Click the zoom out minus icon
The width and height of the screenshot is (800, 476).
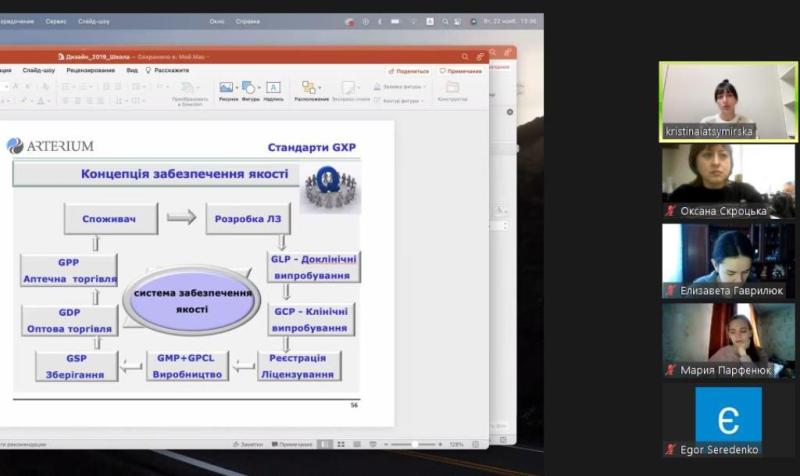386,444
